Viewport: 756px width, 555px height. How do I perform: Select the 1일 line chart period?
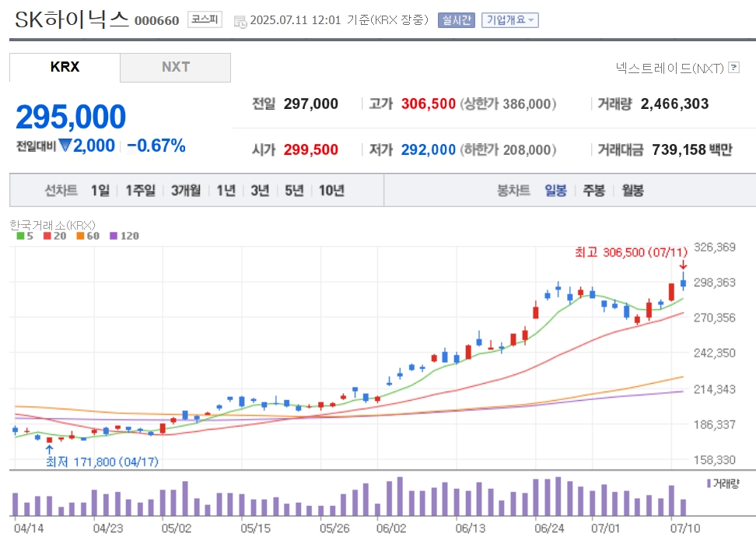(x=100, y=190)
